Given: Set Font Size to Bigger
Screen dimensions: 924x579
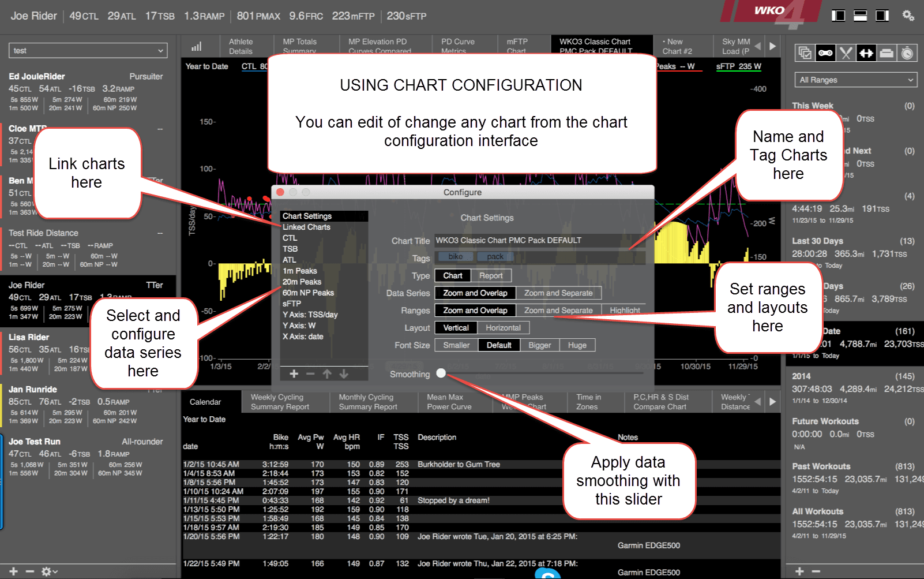Looking at the screenshot, I should coord(540,345).
